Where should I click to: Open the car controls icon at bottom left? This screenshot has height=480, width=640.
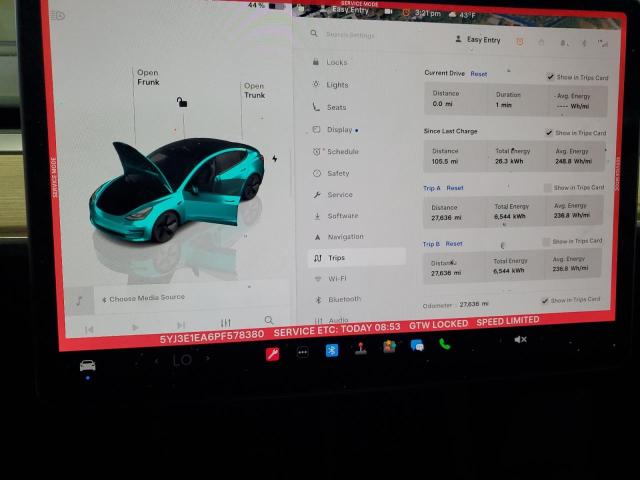click(88, 366)
